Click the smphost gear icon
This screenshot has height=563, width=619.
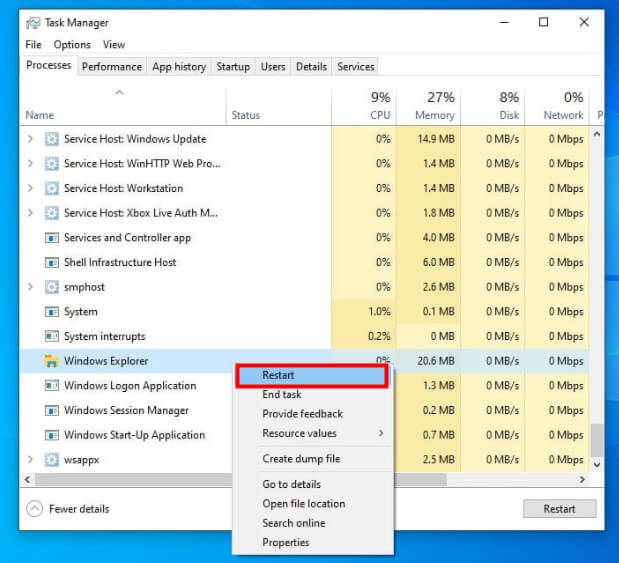[x=52, y=287]
